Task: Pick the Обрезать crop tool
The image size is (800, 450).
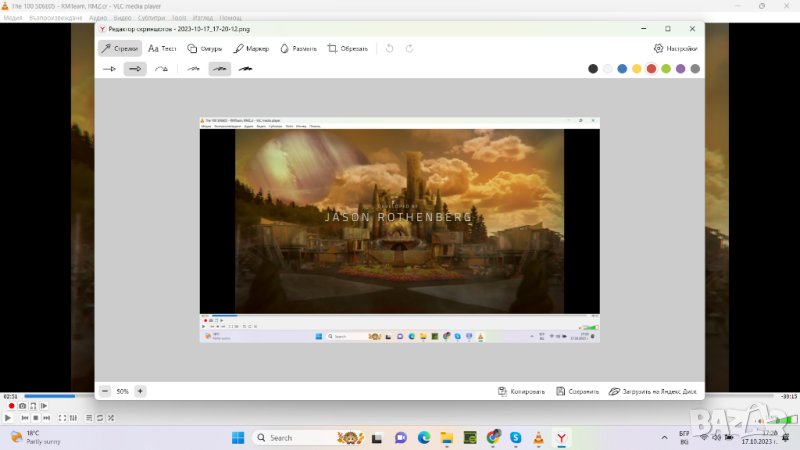Action: [x=347, y=48]
